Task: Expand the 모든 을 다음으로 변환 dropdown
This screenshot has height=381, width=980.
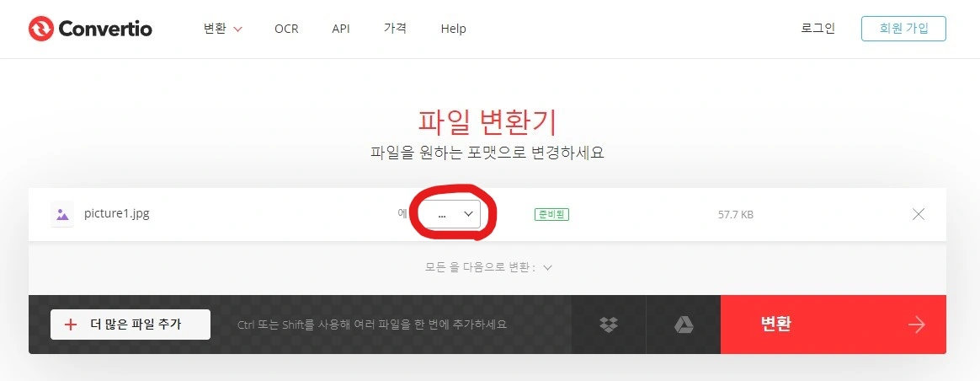Action: 489,267
